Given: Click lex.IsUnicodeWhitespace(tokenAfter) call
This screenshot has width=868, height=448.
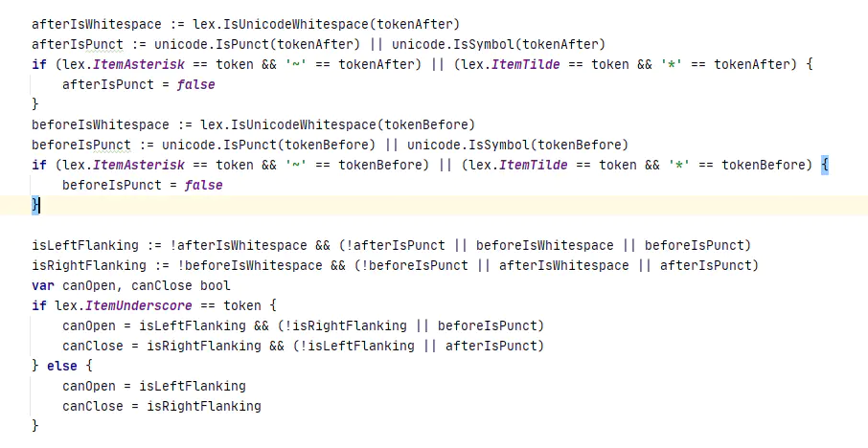Looking at the screenshot, I should point(326,24).
